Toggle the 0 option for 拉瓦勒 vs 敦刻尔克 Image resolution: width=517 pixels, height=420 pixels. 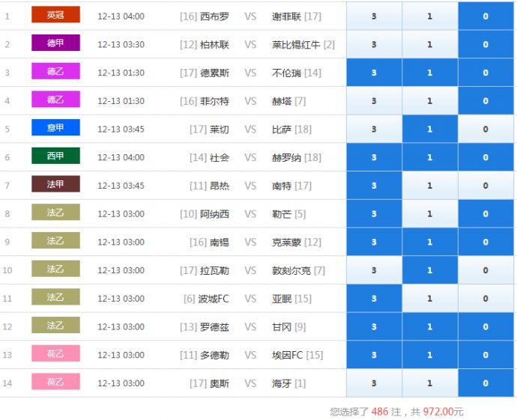486,270
